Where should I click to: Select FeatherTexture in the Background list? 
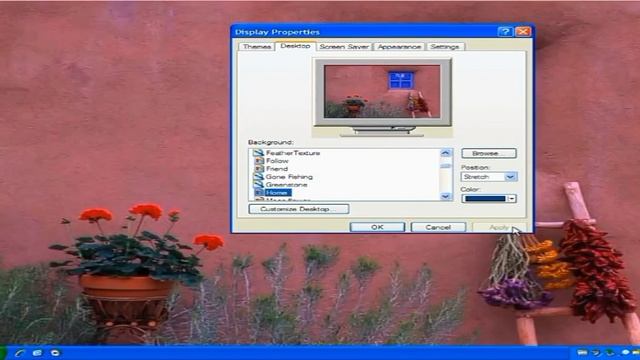click(x=292, y=153)
